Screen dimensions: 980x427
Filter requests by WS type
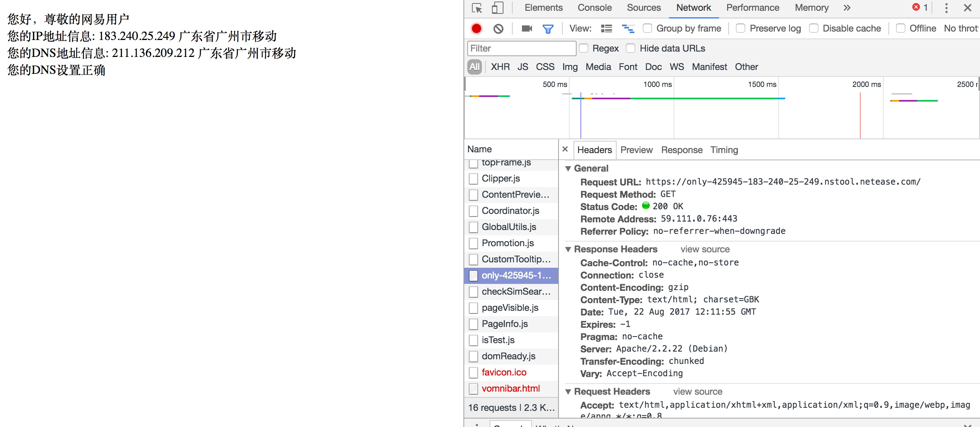point(677,67)
